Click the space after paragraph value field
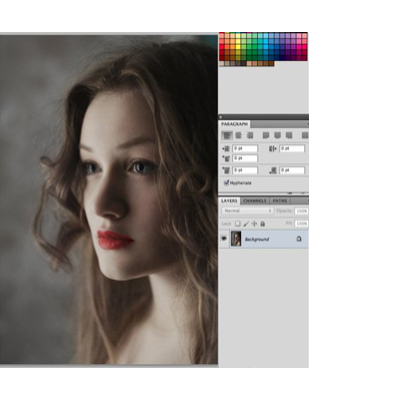This screenshot has width=398, height=405. click(x=292, y=170)
